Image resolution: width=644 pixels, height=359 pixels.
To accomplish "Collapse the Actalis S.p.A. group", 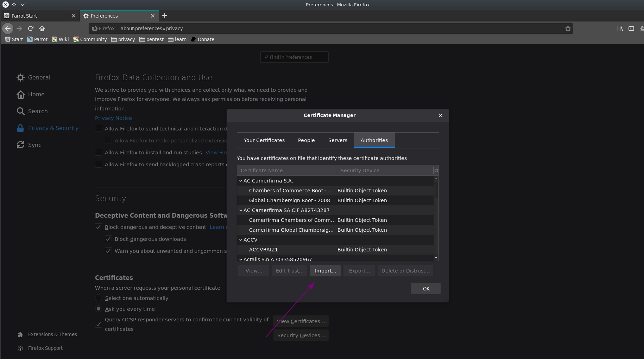I will point(241,259).
